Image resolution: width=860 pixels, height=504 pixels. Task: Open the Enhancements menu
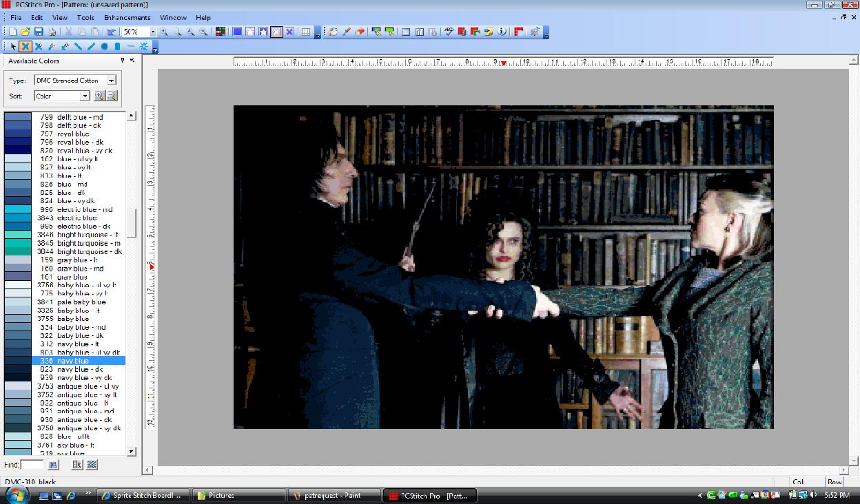pyautogui.click(x=127, y=17)
